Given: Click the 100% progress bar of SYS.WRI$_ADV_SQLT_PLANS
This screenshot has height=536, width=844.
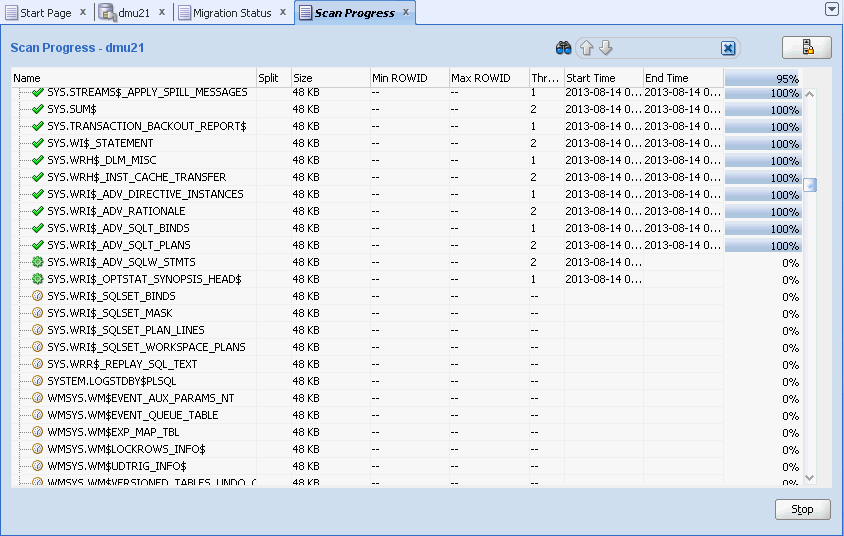Looking at the screenshot, I should 763,246.
